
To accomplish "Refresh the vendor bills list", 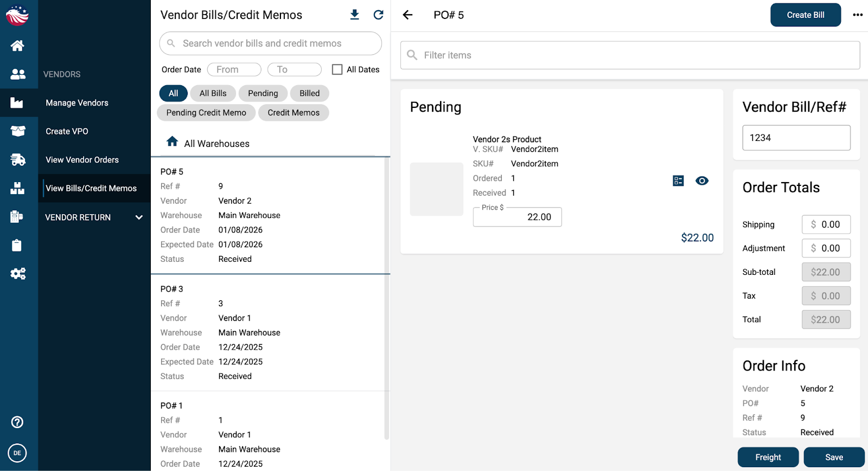I will pyautogui.click(x=379, y=15).
